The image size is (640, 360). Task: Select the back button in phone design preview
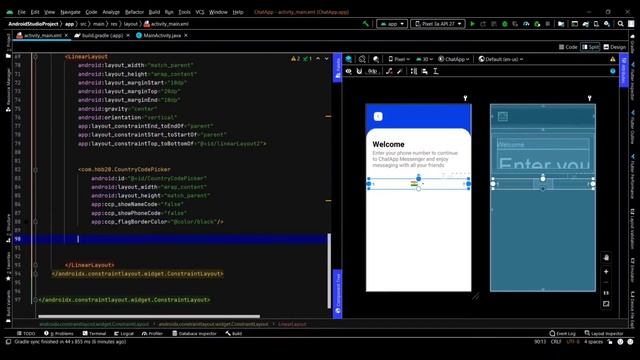click(x=378, y=116)
